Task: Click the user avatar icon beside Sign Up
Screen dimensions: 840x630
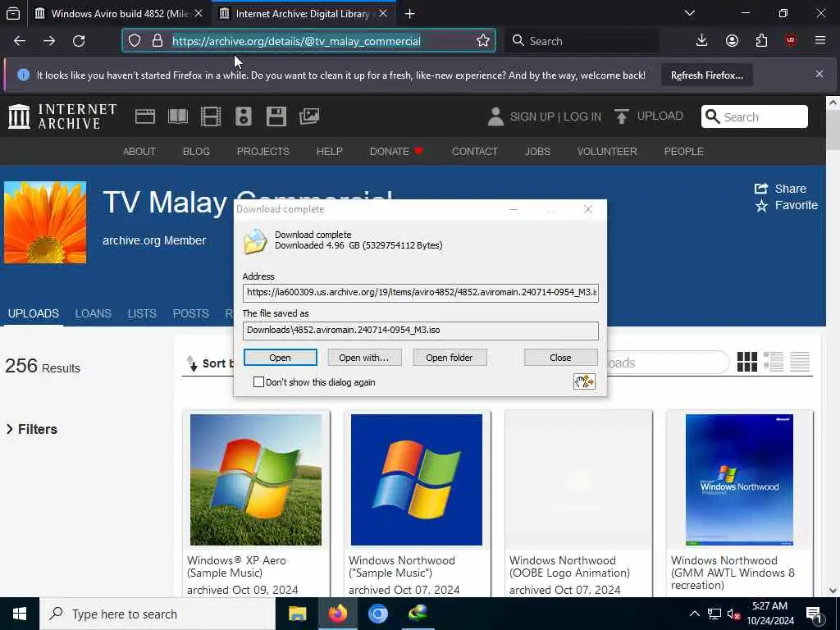Action: pos(495,116)
